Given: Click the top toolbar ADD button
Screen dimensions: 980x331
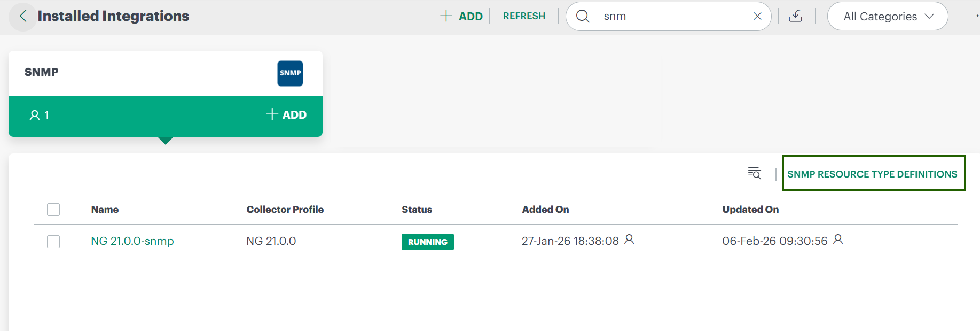Looking at the screenshot, I should [x=461, y=17].
